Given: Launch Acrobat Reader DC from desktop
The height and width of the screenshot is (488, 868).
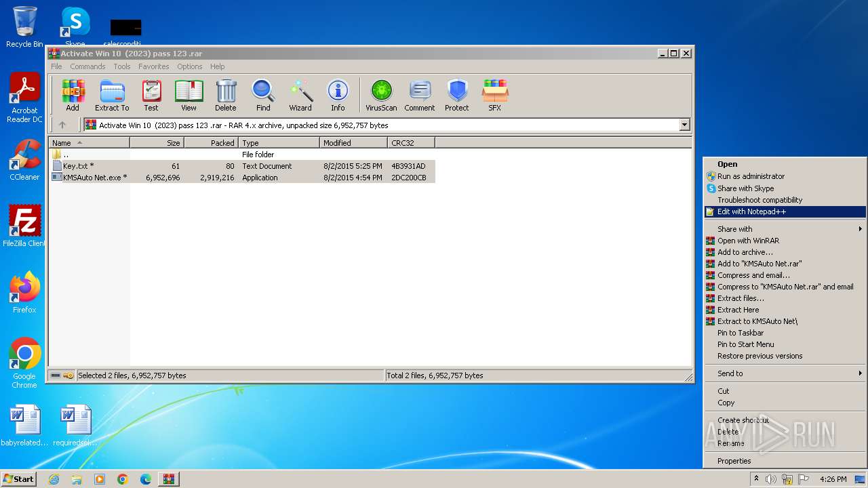Looking at the screenshot, I should click(24, 98).
